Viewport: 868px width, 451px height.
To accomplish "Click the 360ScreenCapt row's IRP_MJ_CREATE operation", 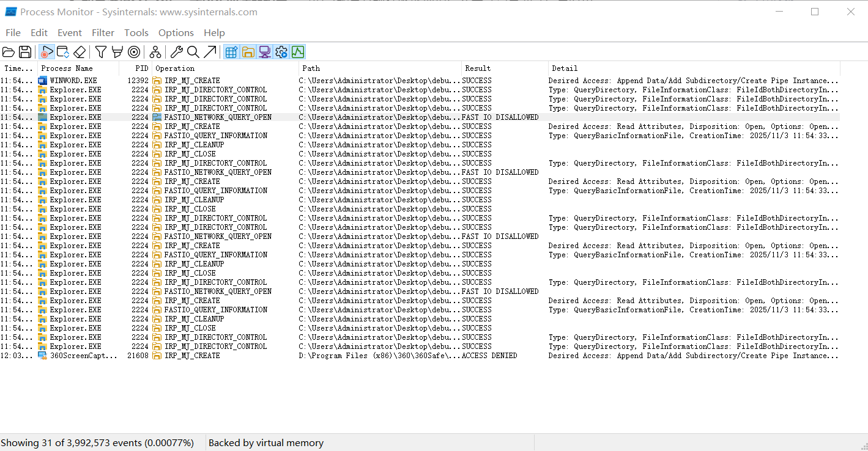I will (192, 356).
